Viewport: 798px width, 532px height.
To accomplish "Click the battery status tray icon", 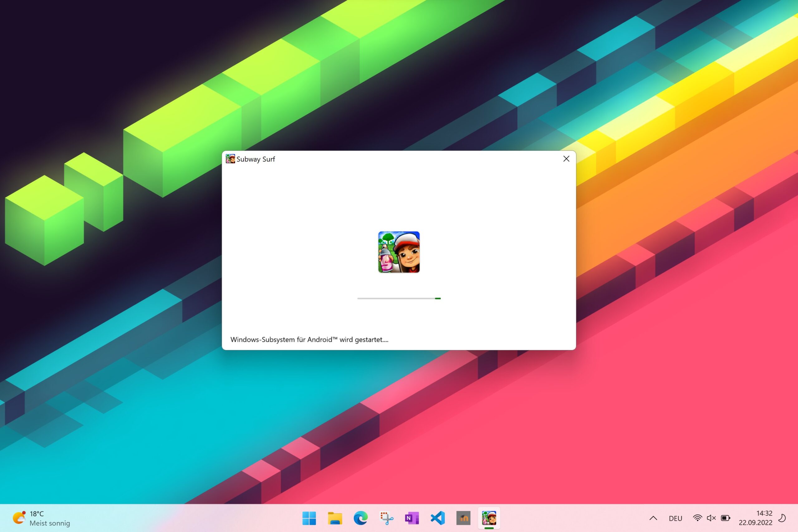I will point(725,518).
